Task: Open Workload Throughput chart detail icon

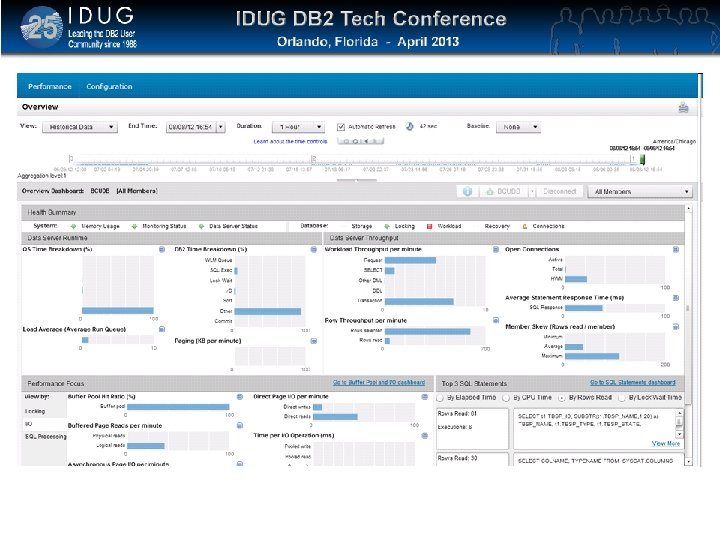Action: click(496, 249)
